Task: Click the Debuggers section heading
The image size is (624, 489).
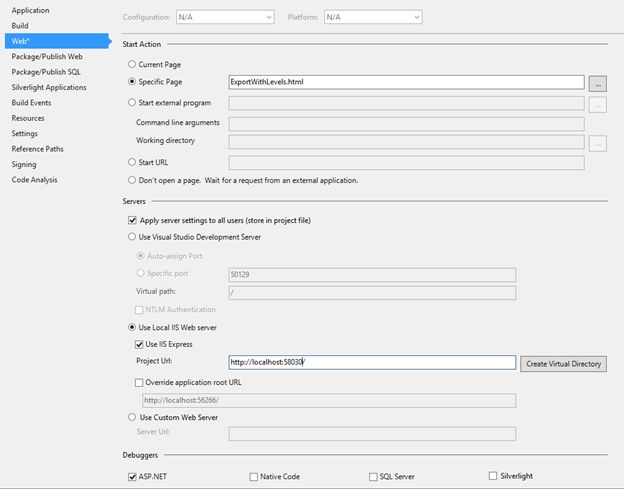Action: 140,455
